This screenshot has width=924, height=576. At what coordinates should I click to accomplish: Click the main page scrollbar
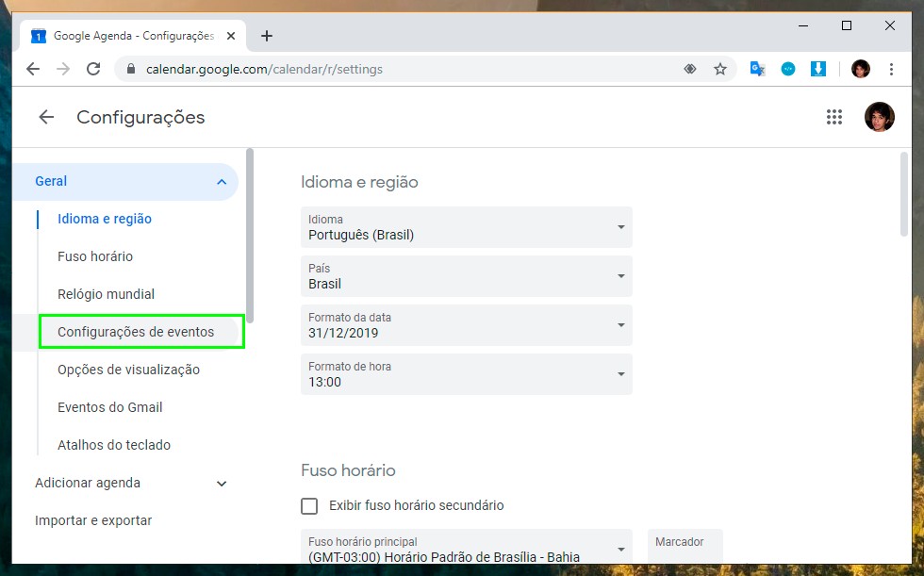tap(904, 194)
